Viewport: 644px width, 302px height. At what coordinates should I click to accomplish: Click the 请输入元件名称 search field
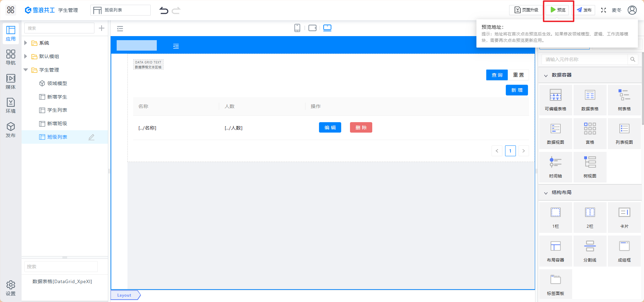pos(585,59)
